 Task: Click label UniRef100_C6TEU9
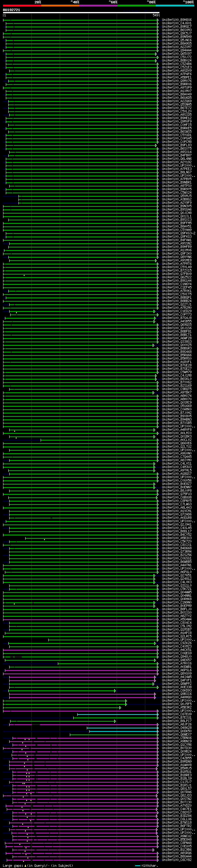[x=177, y=714]
